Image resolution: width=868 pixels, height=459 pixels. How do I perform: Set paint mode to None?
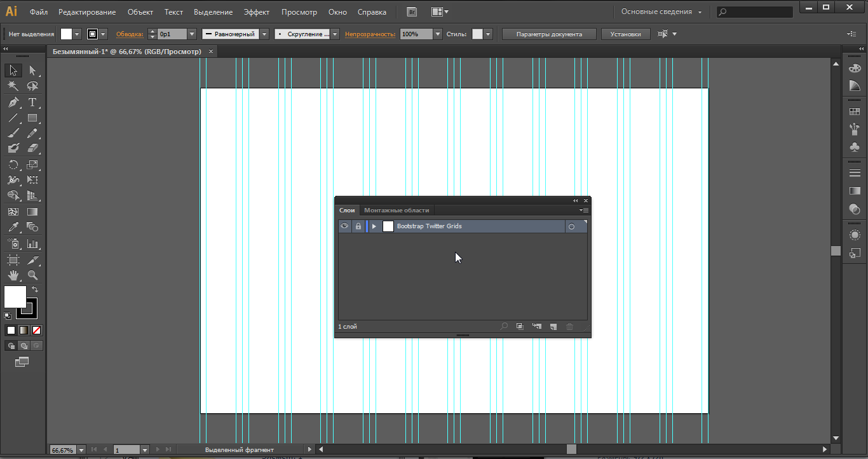point(36,330)
